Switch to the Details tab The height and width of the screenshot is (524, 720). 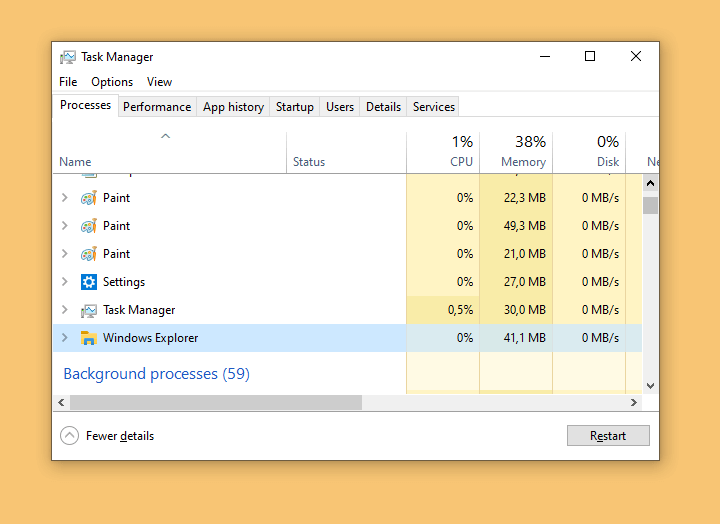(383, 107)
